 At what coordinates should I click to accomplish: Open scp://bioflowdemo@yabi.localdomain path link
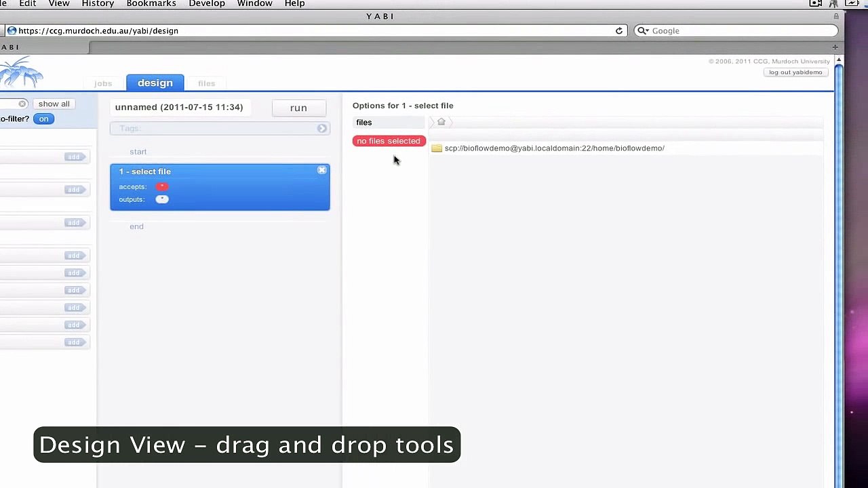click(x=555, y=148)
